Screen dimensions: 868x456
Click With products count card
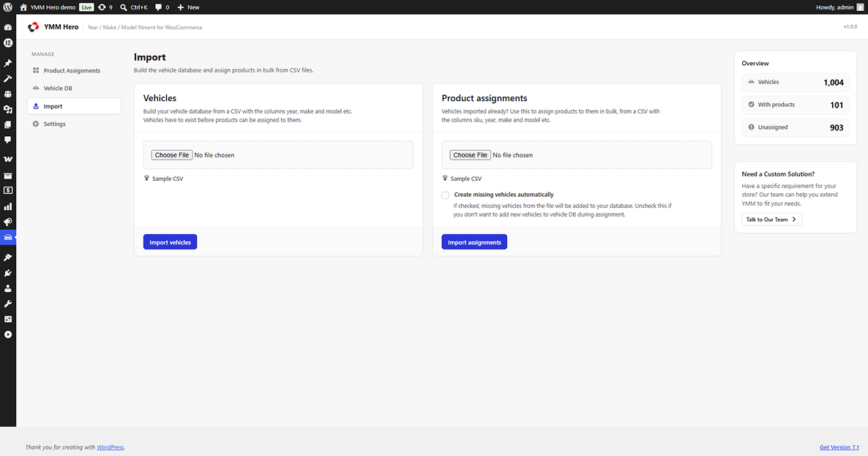coord(796,105)
